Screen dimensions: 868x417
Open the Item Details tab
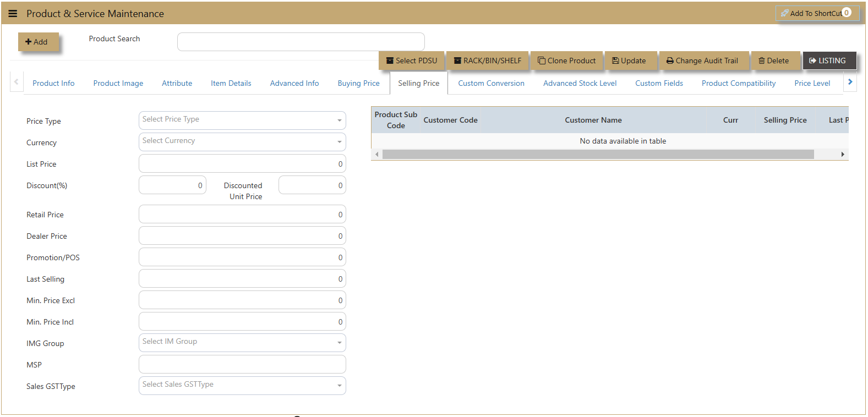[x=231, y=83]
